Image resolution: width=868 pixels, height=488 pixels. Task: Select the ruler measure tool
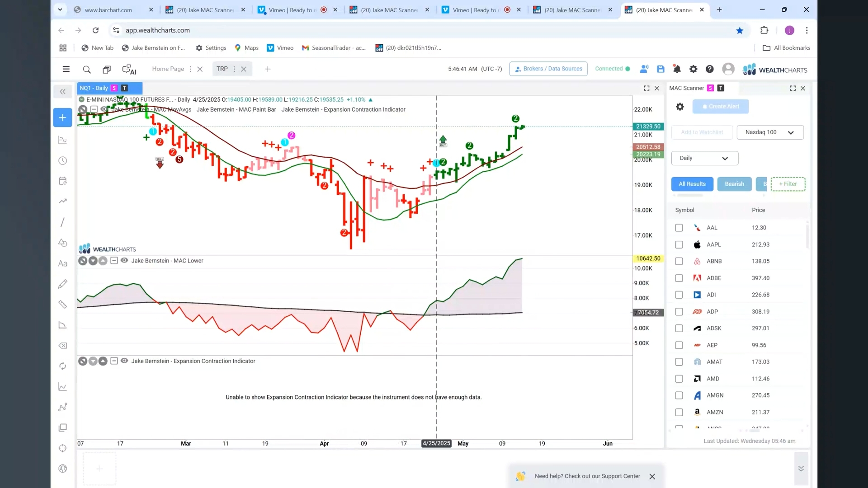coord(63,305)
